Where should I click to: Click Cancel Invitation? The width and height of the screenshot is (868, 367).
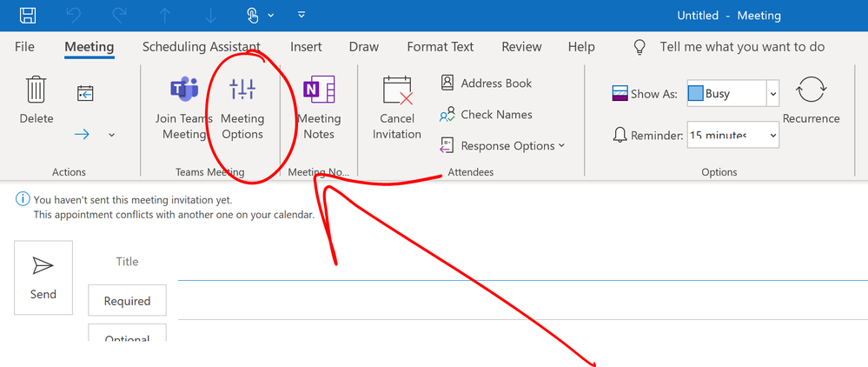(397, 108)
